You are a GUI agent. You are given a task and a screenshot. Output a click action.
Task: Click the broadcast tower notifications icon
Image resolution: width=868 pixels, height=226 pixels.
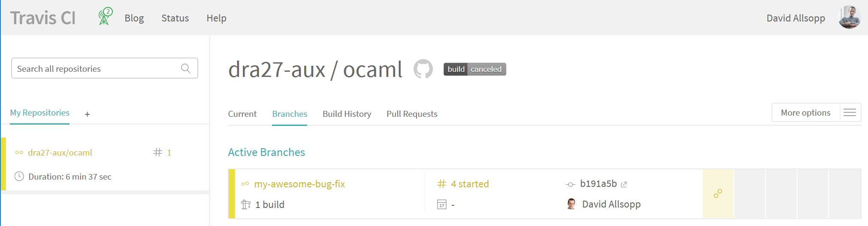pyautogui.click(x=105, y=17)
